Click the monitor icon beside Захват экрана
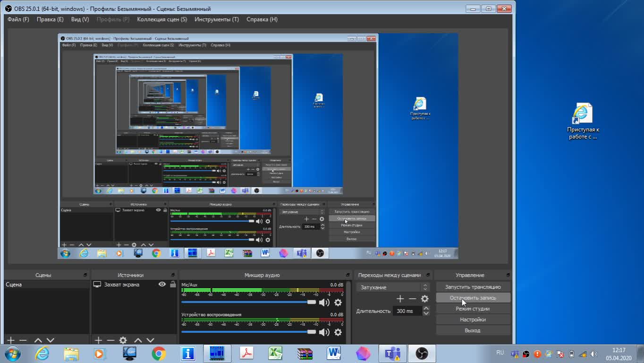644x363 pixels. tap(97, 285)
